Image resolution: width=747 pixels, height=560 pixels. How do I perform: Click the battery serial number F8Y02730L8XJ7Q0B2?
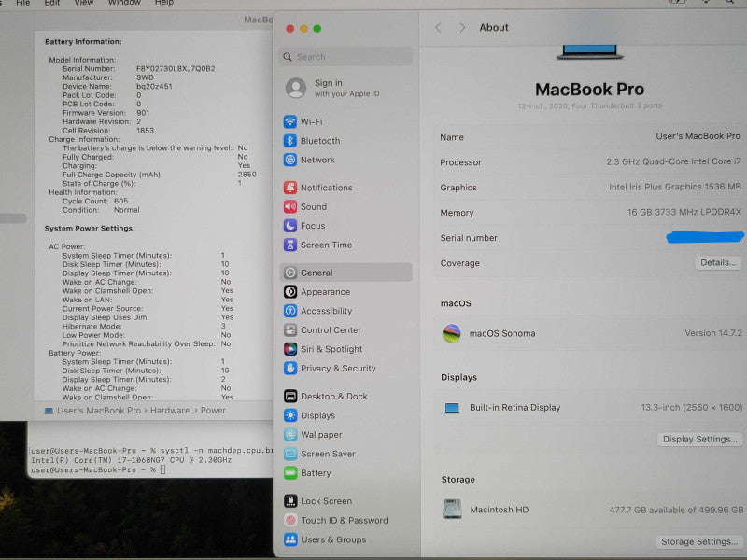pyautogui.click(x=176, y=68)
